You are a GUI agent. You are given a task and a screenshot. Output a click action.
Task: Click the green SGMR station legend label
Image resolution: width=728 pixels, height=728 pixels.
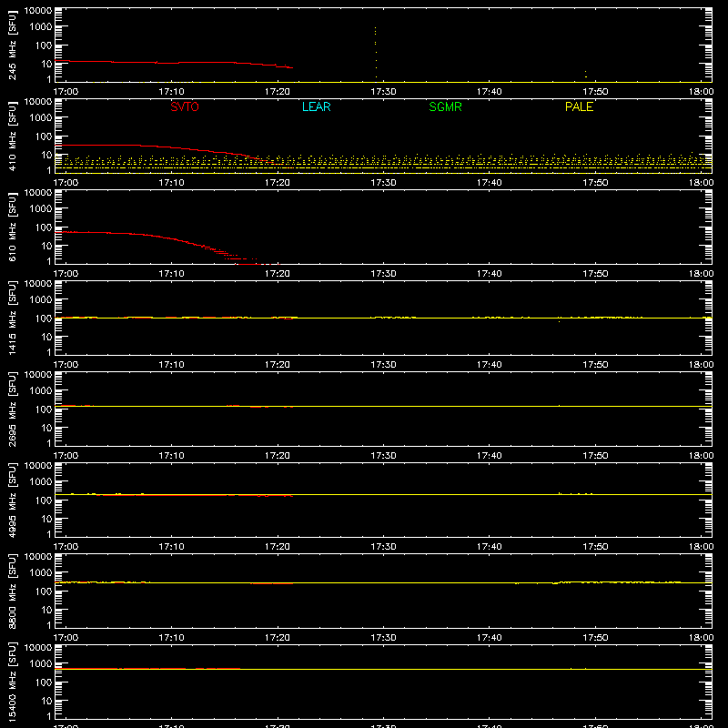[x=445, y=106]
